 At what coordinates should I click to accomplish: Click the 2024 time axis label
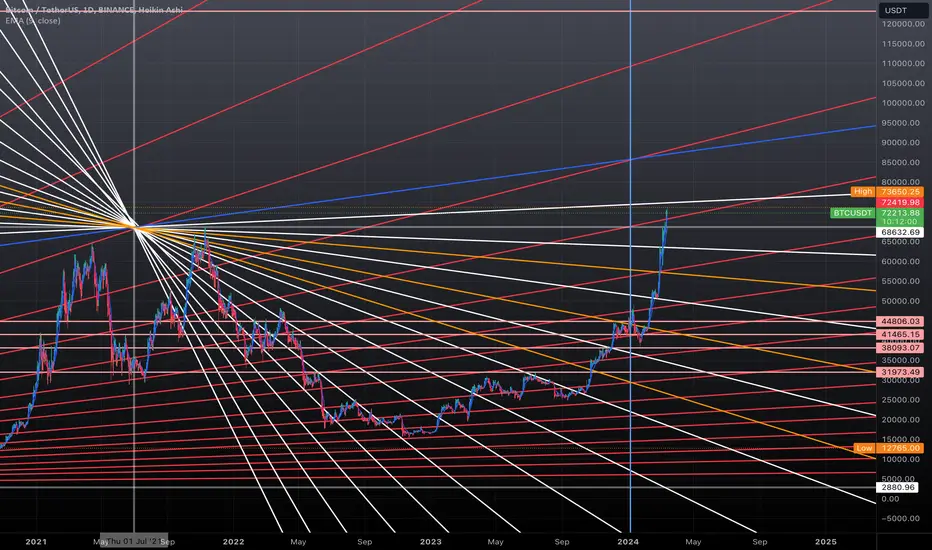point(628,542)
